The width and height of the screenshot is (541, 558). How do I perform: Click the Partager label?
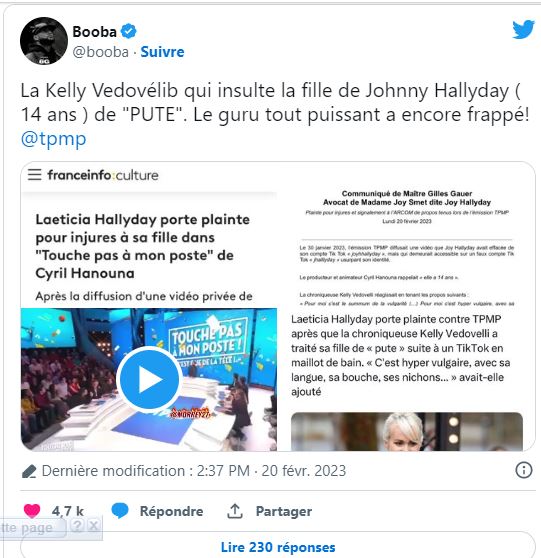[x=284, y=511]
